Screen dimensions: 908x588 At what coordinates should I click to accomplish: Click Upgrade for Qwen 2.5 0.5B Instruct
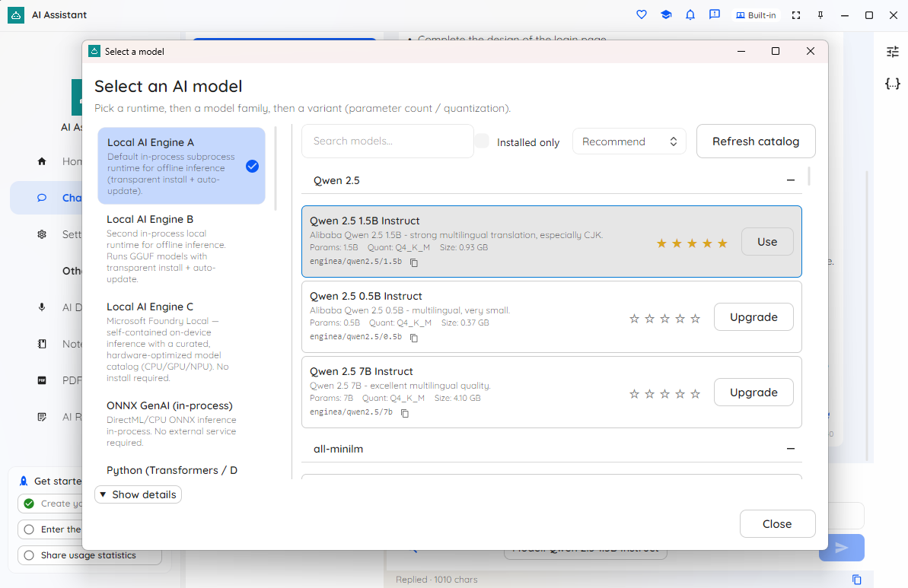coord(753,317)
